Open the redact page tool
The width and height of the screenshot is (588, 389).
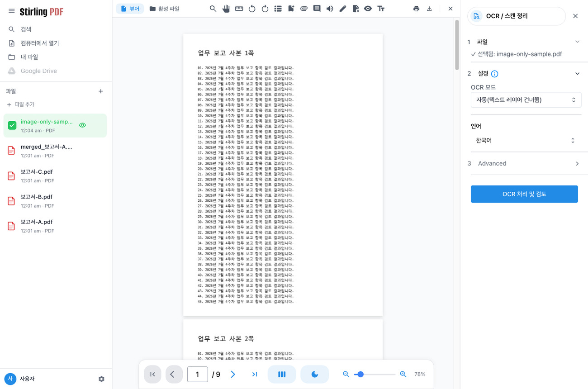(x=356, y=9)
